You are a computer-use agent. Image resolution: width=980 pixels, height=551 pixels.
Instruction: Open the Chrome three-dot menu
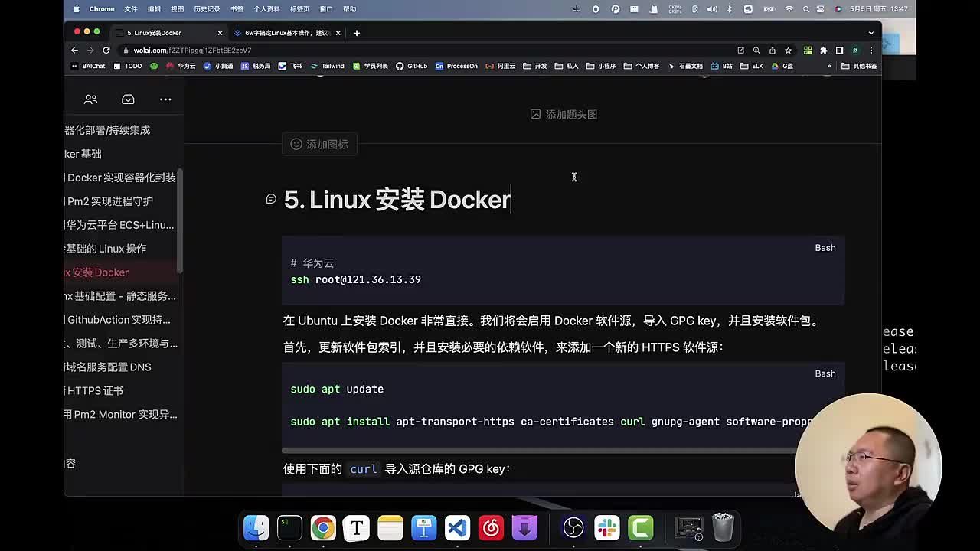pos(871,51)
